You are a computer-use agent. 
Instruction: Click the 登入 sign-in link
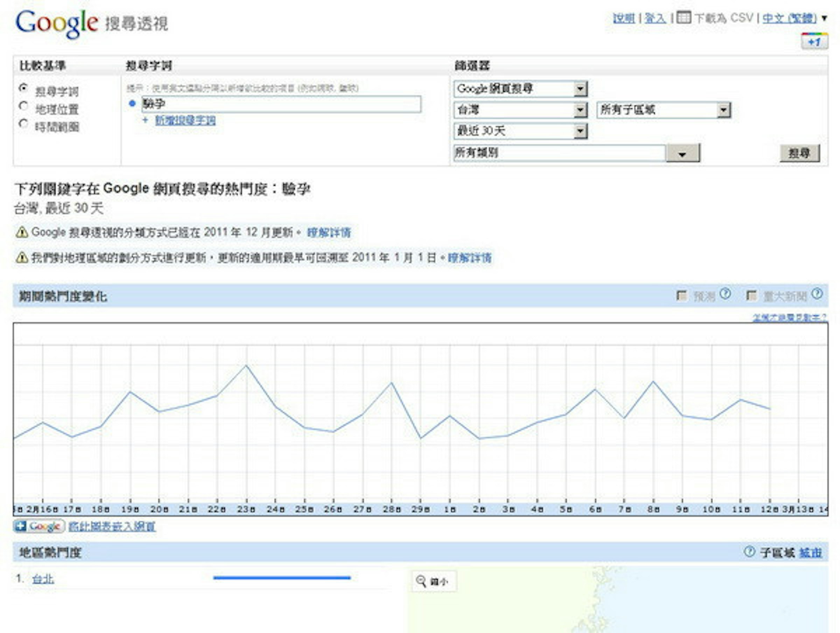[655, 18]
